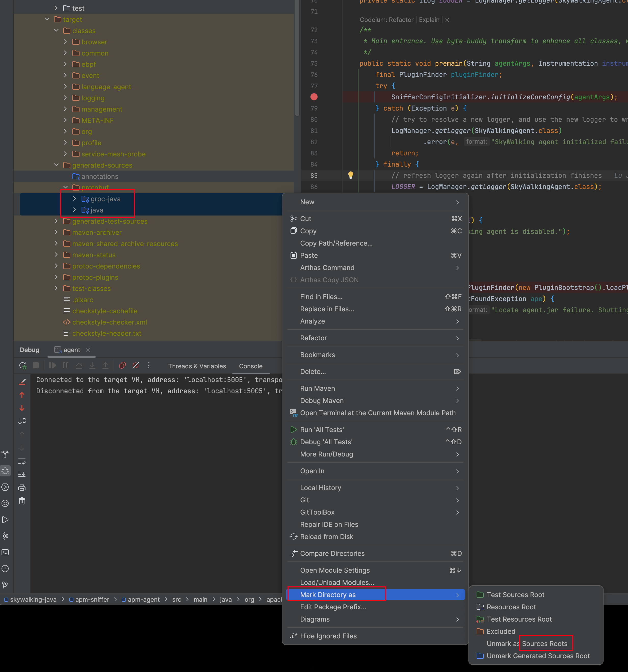This screenshot has width=628, height=672.
Task: Select Resources Root option
Action: (x=536, y=607)
